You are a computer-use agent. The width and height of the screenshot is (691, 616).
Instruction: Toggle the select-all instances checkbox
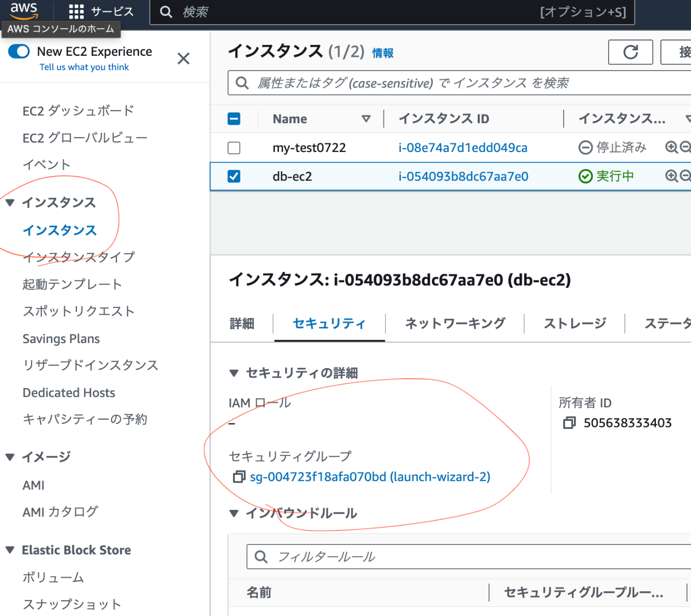[x=234, y=119]
